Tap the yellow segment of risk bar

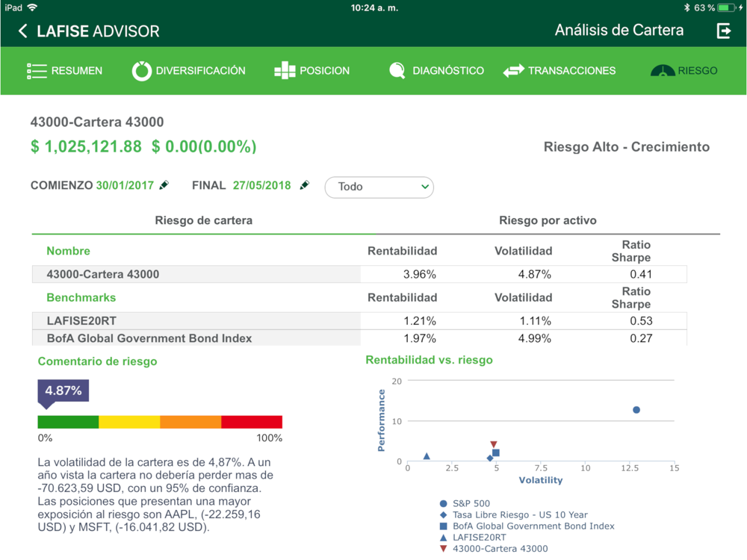(x=129, y=422)
